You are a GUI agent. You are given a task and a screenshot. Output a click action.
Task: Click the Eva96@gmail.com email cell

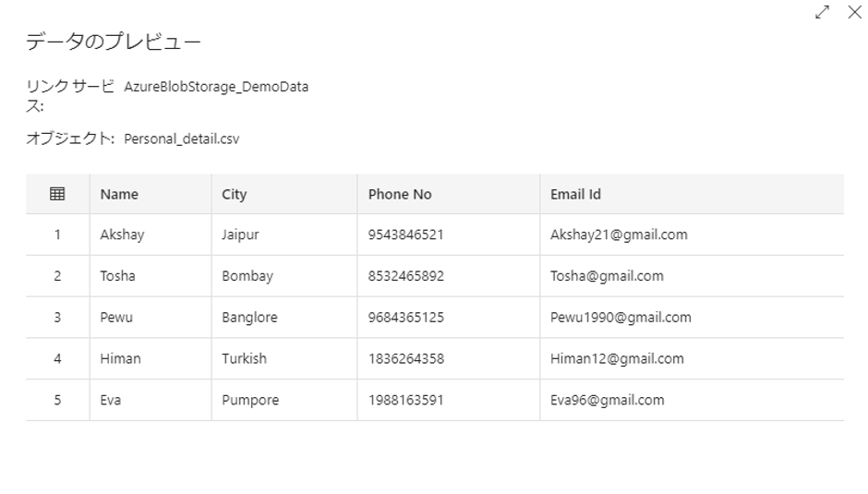607,400
